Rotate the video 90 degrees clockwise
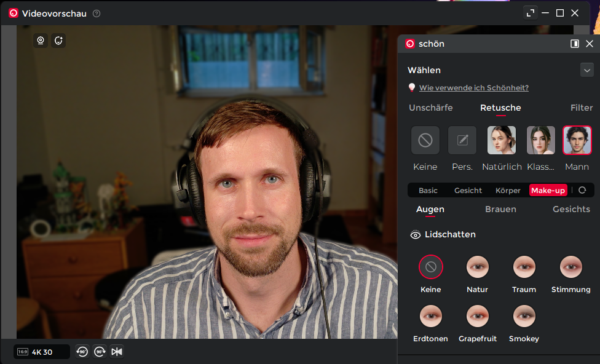Screen dimensions: 600x364 (100, 352)
